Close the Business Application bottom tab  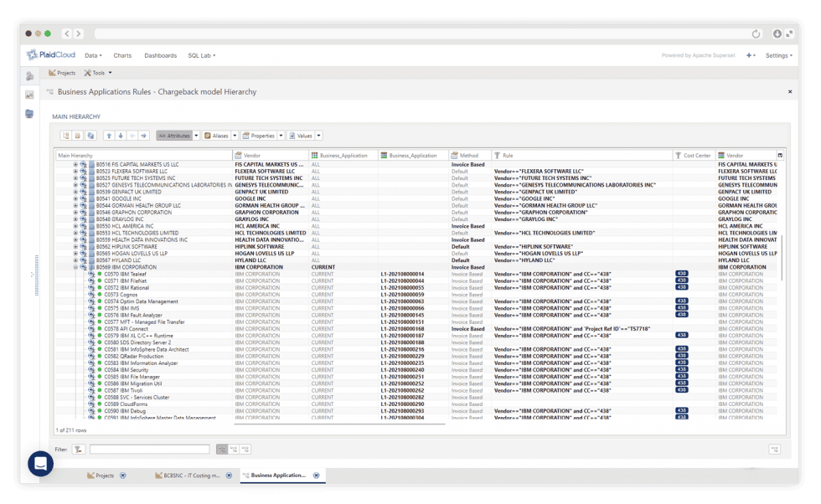(317, 476)
